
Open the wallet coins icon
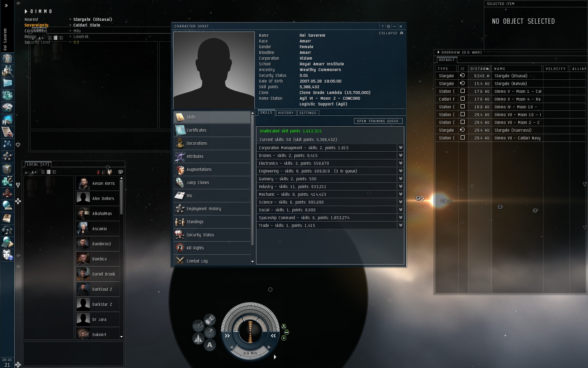pos(7,181)
